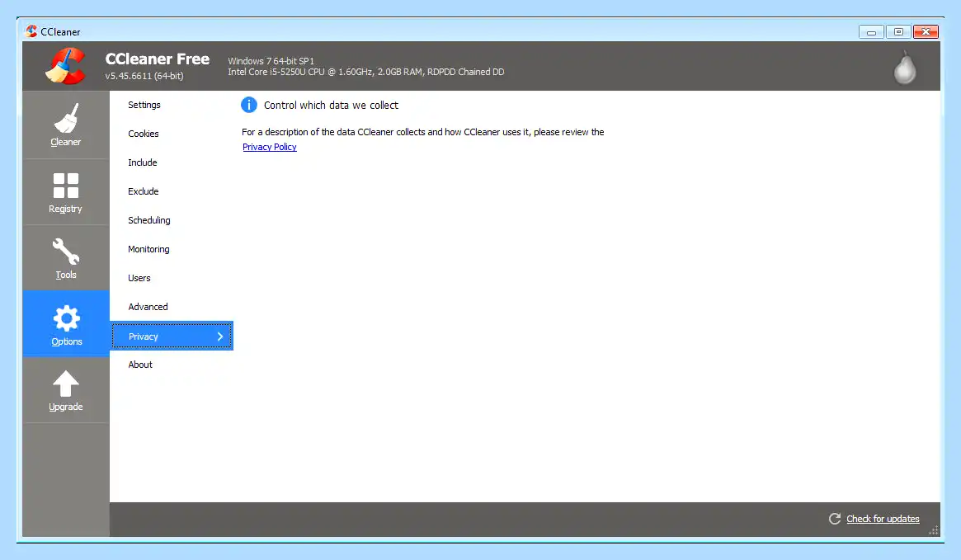Click the Check for updates link

tap(883, 519)
